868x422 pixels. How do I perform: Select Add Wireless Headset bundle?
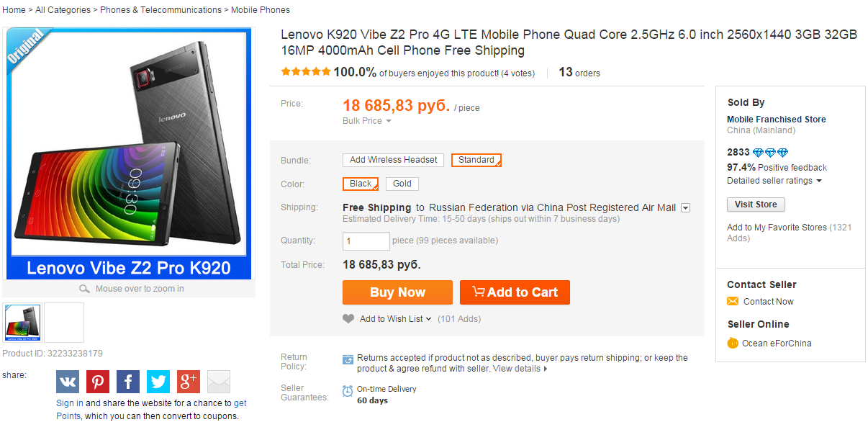394,160
